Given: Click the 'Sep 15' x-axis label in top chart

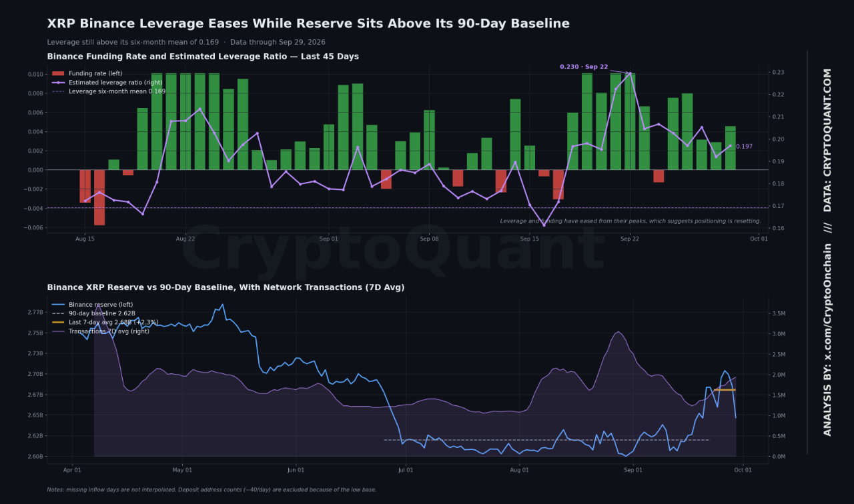Looking at the screenshot, I should click(530, 239).
